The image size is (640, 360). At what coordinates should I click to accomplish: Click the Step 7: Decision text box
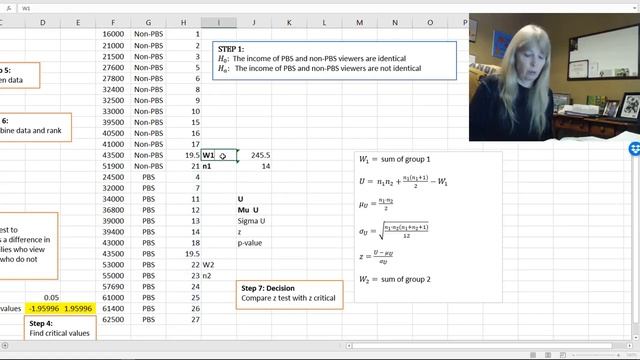(x=289, y=294)
